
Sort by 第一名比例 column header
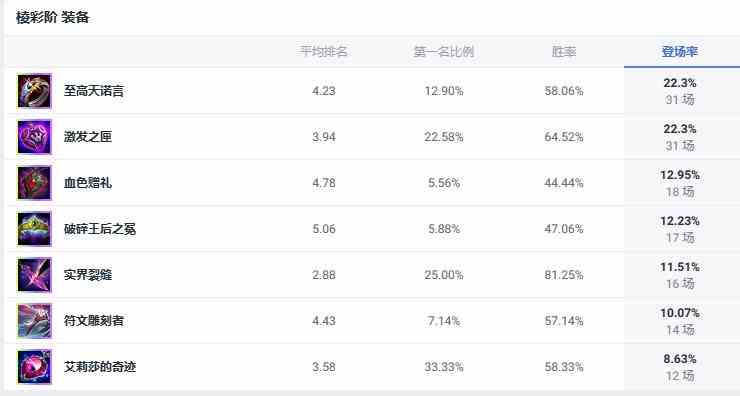(444, 51)
